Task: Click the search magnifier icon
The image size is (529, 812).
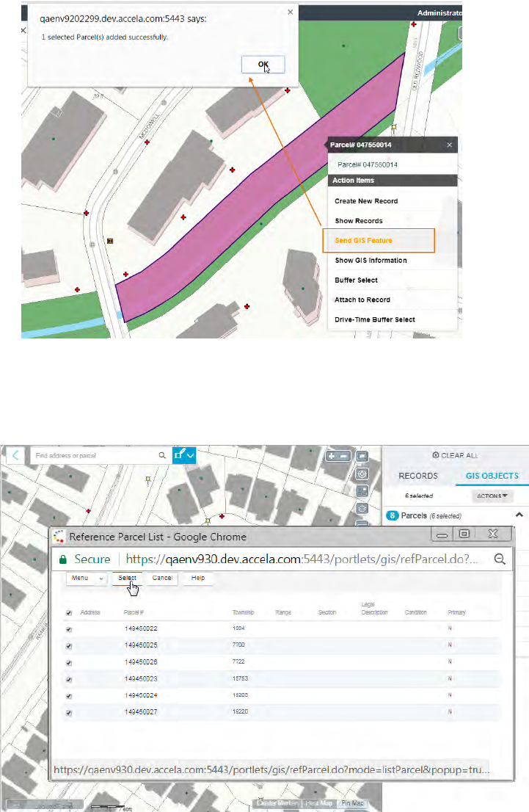Action: pyautogui.click(x=162, y=455)
